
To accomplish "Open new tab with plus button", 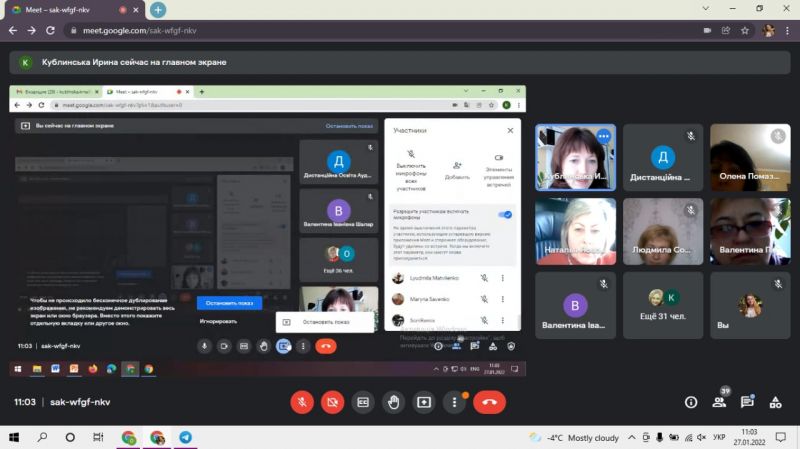I will (158, 10).
